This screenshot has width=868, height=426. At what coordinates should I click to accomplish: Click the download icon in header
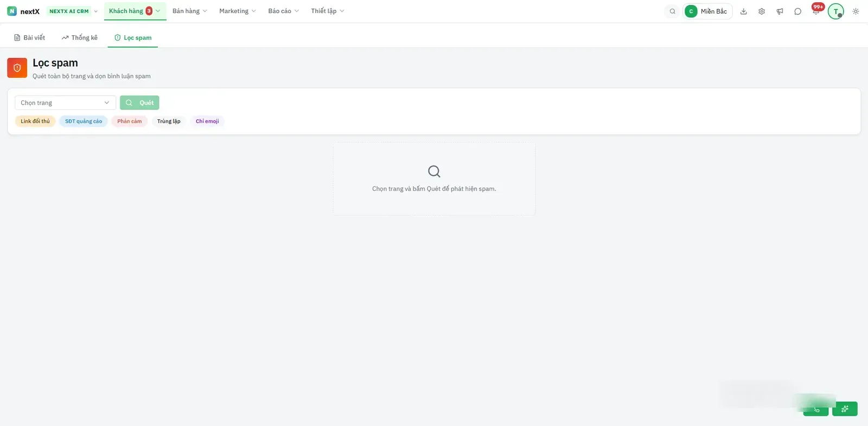pos(744,11)
